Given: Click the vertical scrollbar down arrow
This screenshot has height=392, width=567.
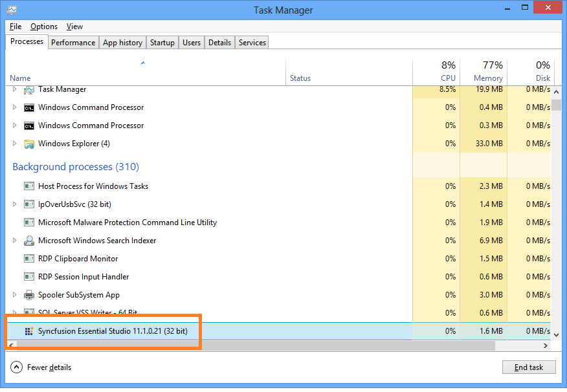Looking at the screenshot, I should [557, 335].
